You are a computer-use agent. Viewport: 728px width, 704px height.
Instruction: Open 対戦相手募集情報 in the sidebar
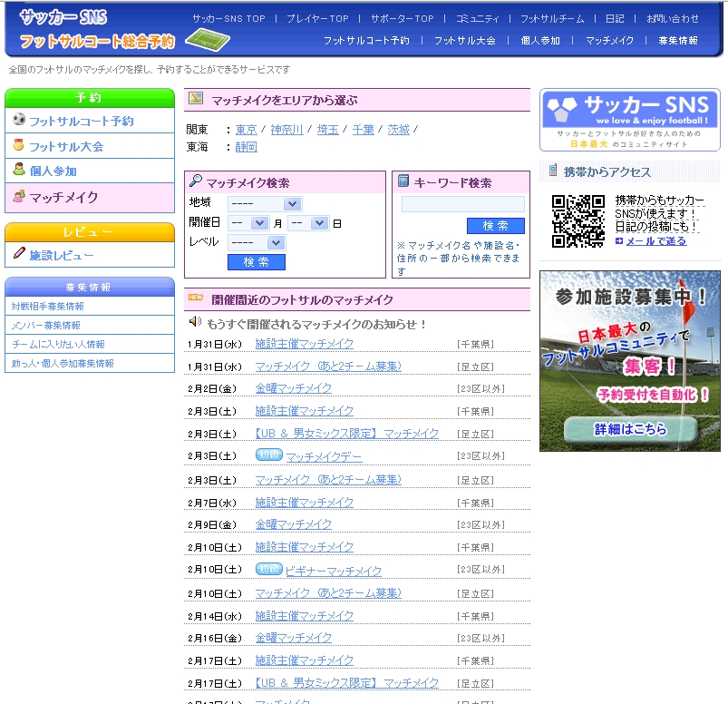[47, 307]
